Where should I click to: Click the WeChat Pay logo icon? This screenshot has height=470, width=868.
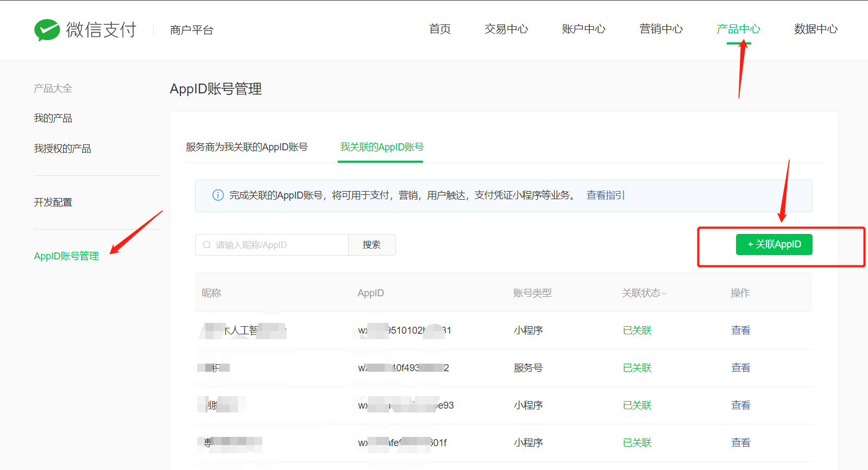(x=47, y=30)
